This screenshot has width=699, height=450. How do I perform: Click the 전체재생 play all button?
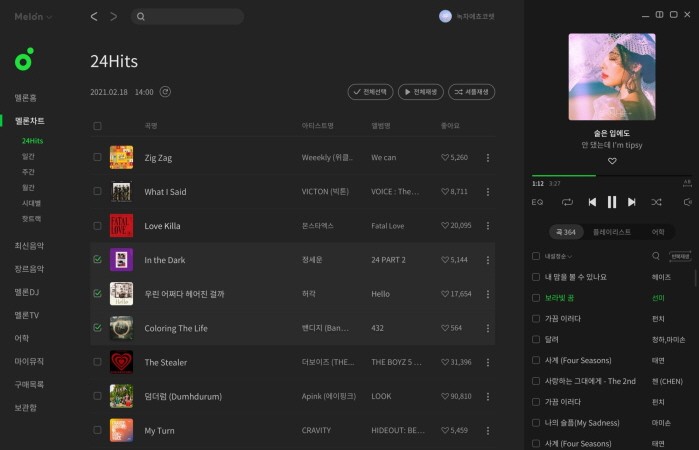[x=421, y=92]
